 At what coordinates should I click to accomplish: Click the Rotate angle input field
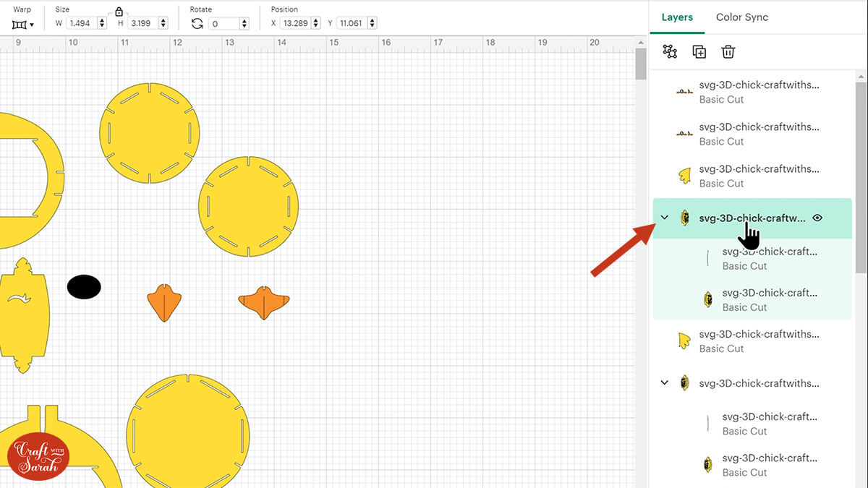pos(224,23)
